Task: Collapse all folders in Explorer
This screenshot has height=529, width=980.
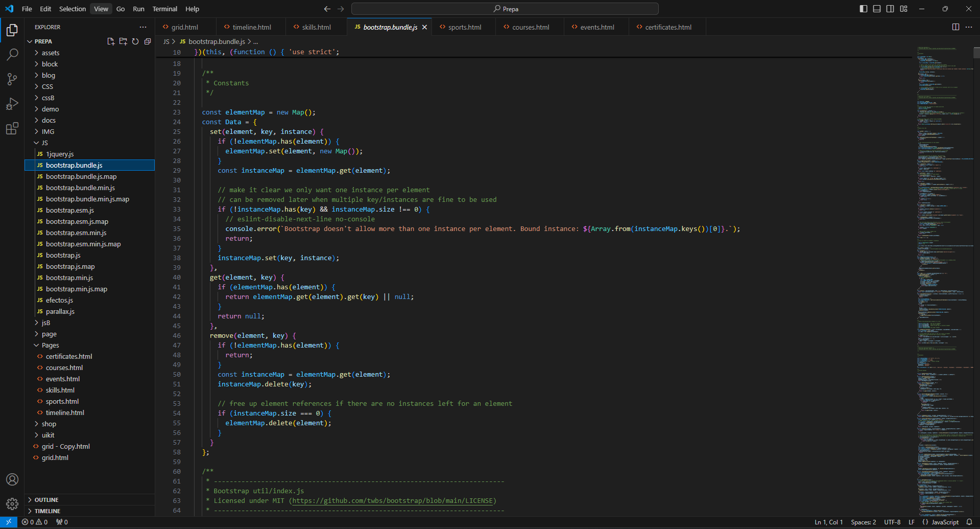Action: (x=148, y=41)
